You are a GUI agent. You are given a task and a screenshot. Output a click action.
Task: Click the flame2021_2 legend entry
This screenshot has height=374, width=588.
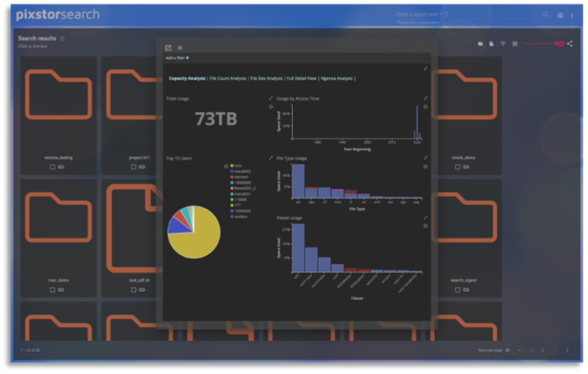(243, 188)
